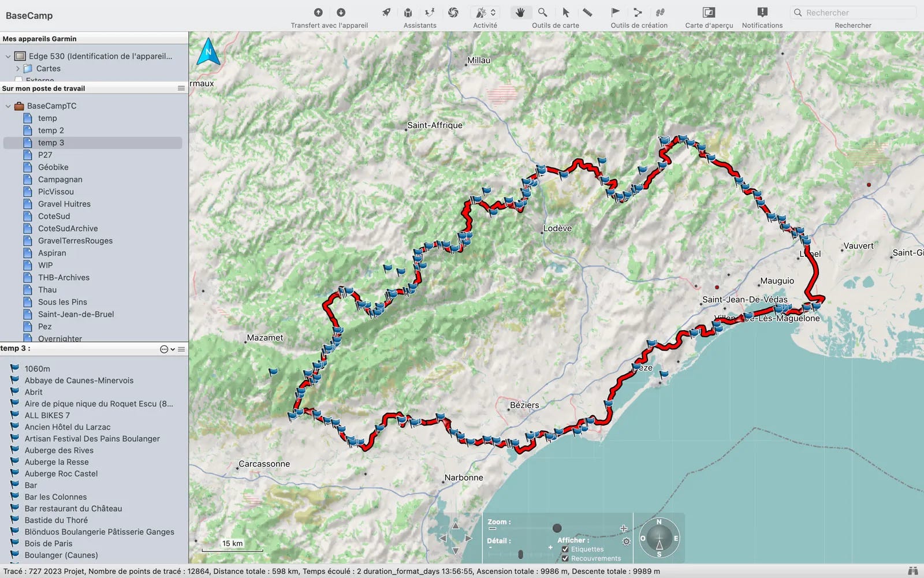Click the receive from device download arrow
Image resolution: width=924 pixels, height=578 pixels.
point(341,12)
